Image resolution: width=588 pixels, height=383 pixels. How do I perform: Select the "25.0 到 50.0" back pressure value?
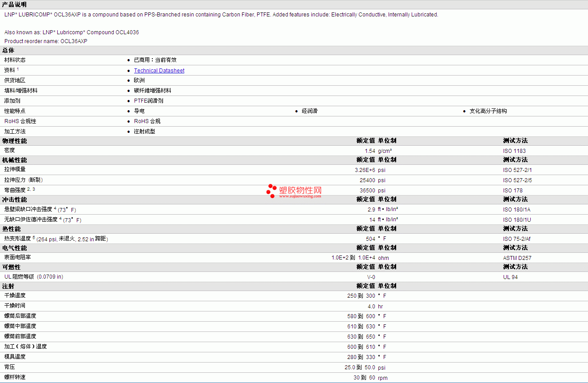[x=360, y=368]
